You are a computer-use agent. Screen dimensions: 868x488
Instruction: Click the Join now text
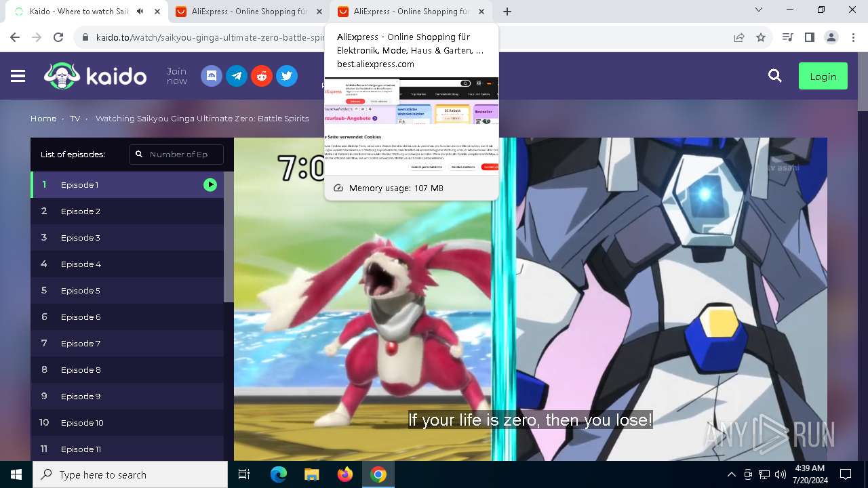pos(176,76)
